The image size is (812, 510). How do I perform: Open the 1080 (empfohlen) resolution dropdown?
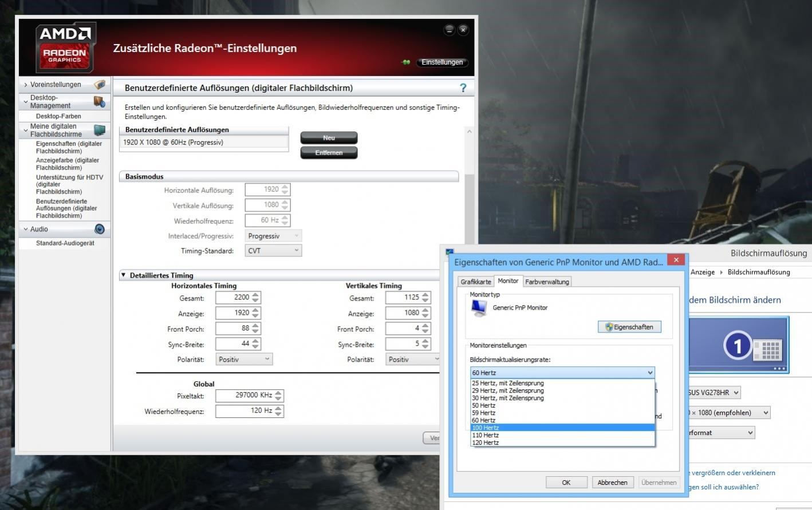click(728, 413)
